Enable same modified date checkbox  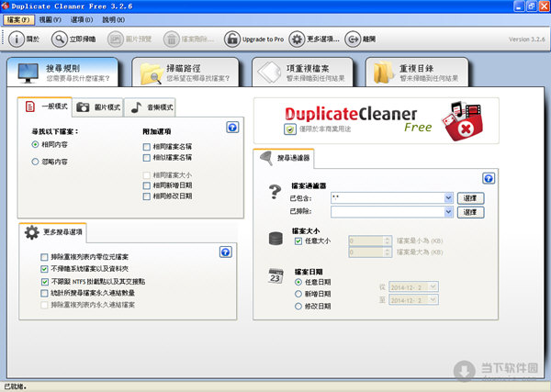(147, 196)
